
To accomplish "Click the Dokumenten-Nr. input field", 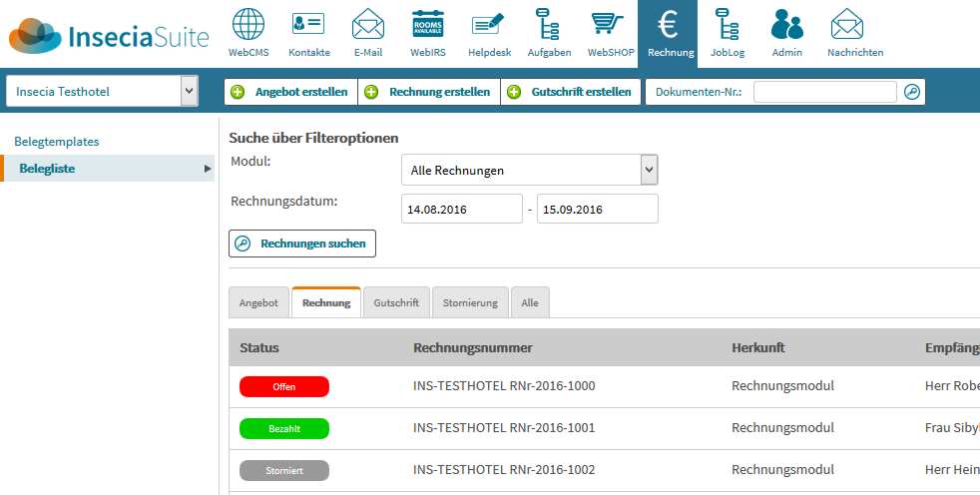I will (x=824, y=92).
